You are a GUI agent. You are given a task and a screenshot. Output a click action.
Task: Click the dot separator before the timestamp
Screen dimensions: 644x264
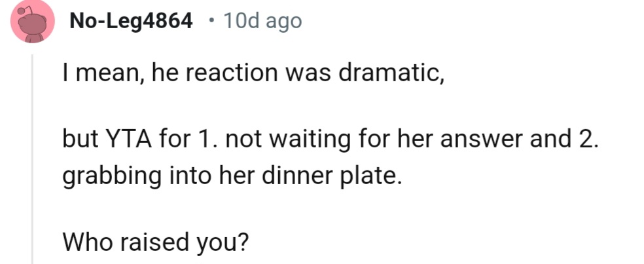pos(209,21)
